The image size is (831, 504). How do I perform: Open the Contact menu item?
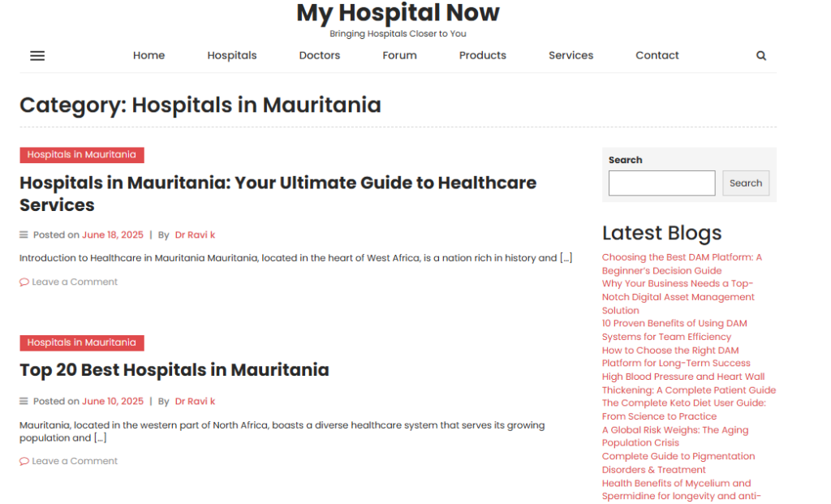point(657,55)
